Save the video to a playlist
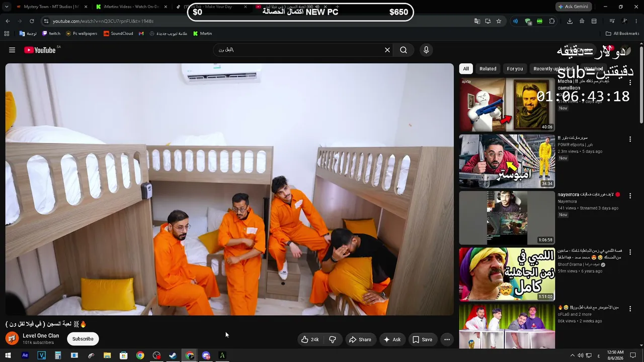This screenshot has height=362, width=644. click(x=422, y=339)
